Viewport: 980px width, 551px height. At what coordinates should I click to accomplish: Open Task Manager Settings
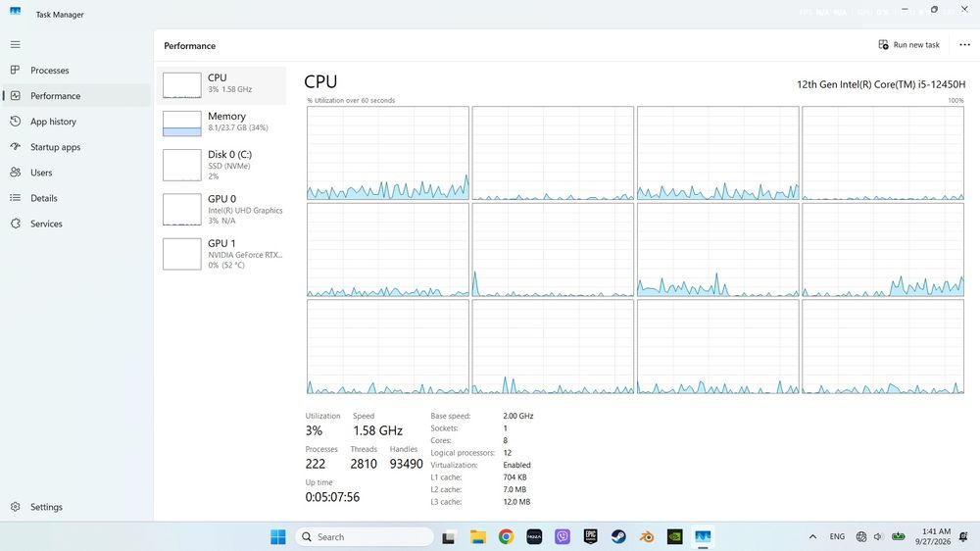pos(76,507)
